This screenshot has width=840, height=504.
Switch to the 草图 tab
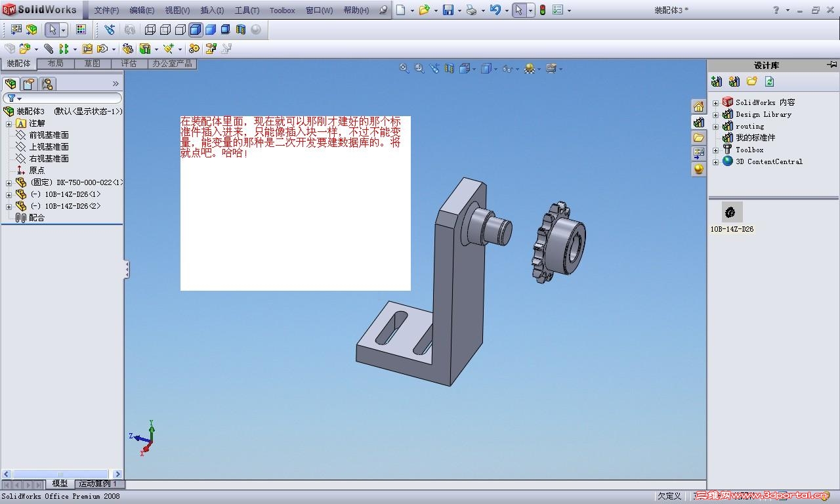click(93, 64)
